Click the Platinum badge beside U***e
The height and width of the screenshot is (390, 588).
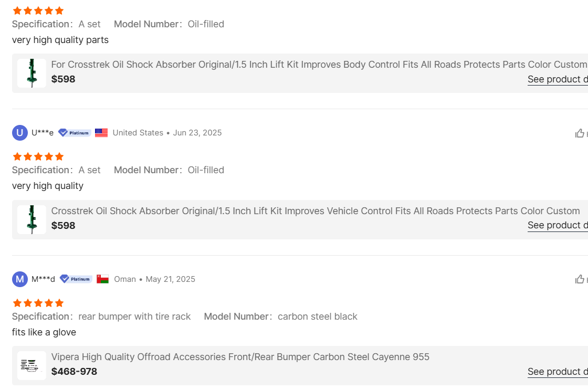coord(75,133)
